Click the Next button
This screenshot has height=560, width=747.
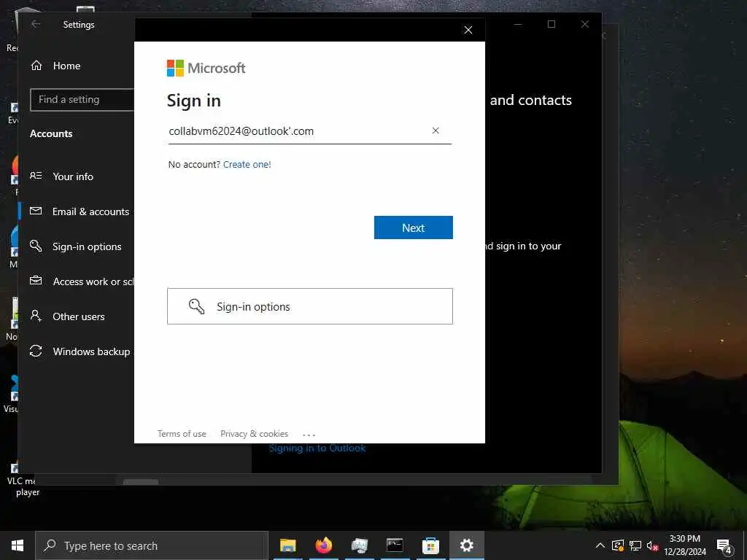(x=413, y=227)
